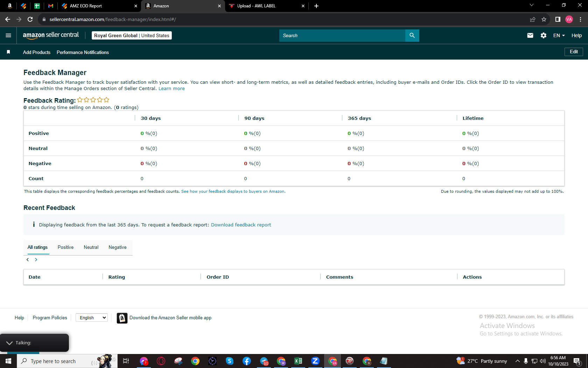Close the Upload - AWL LABEL tab
This screenshot has height=368, width=588.
tap(303, 6)
